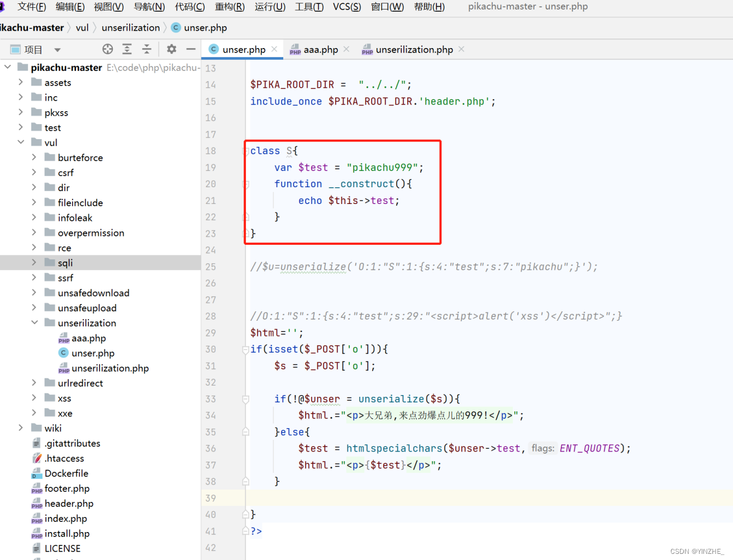Collapse the unserilization folder chevron

34,323
